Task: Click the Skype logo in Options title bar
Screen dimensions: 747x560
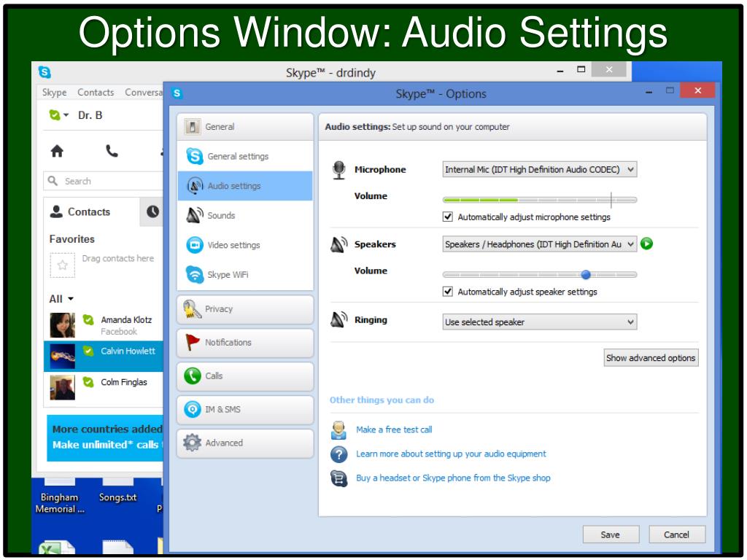Action: point(177,93)
